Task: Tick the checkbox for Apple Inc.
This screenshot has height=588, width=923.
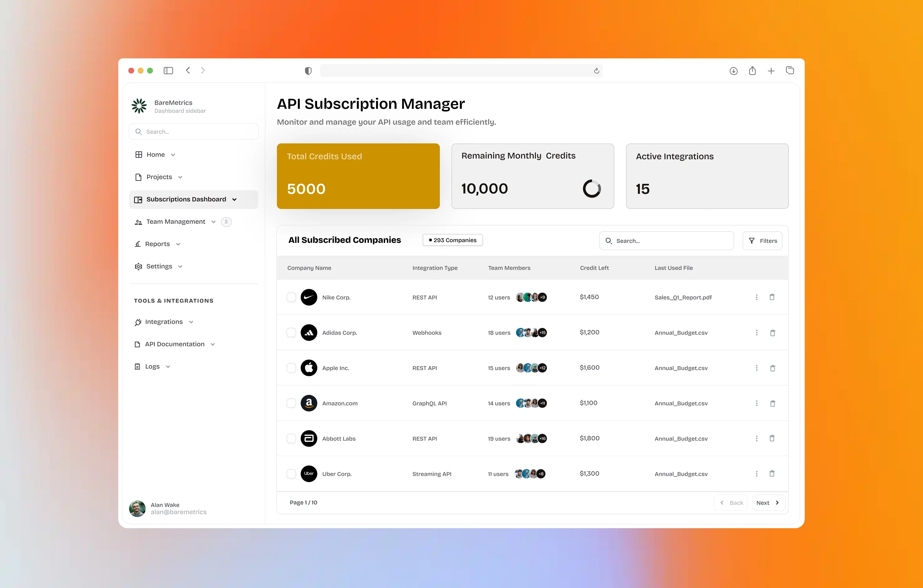Action: pos(291,368)
